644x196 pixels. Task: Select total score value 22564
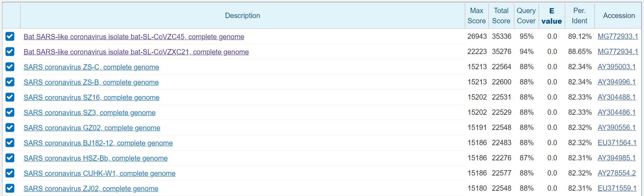click(502, 67)
